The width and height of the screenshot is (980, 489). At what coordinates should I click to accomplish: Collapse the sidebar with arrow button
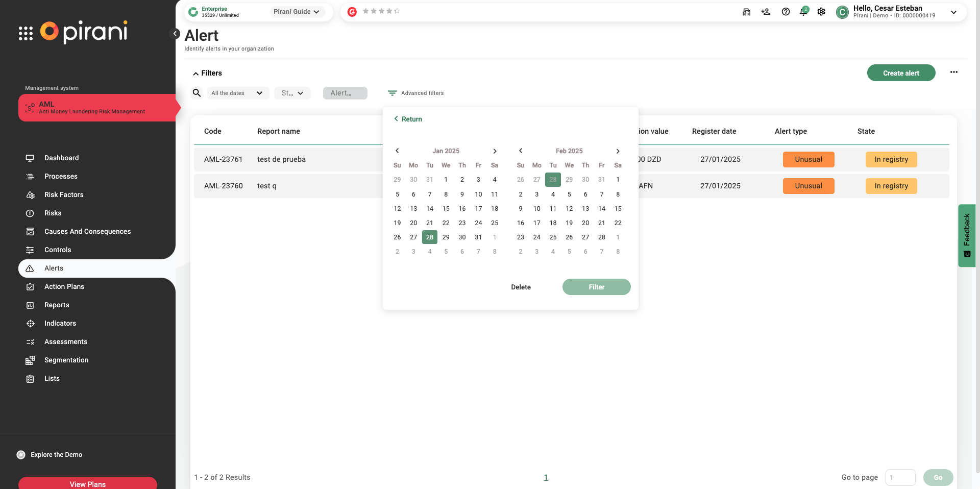[175, 34]
